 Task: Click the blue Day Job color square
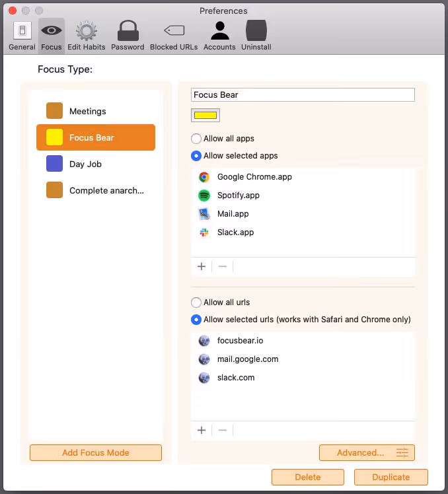point(55,164)
